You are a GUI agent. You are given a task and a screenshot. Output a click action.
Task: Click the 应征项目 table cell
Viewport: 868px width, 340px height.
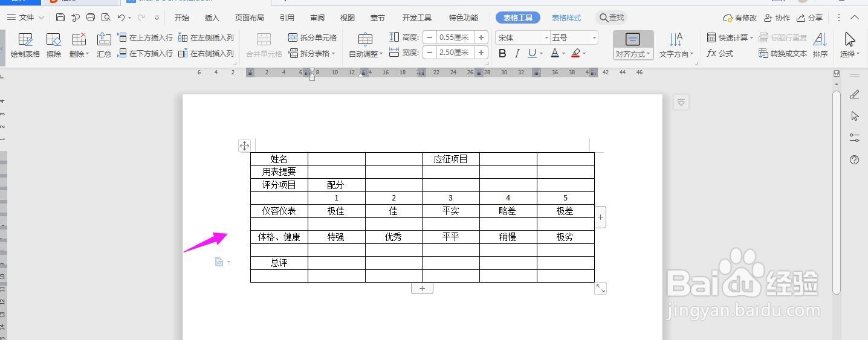450,159
